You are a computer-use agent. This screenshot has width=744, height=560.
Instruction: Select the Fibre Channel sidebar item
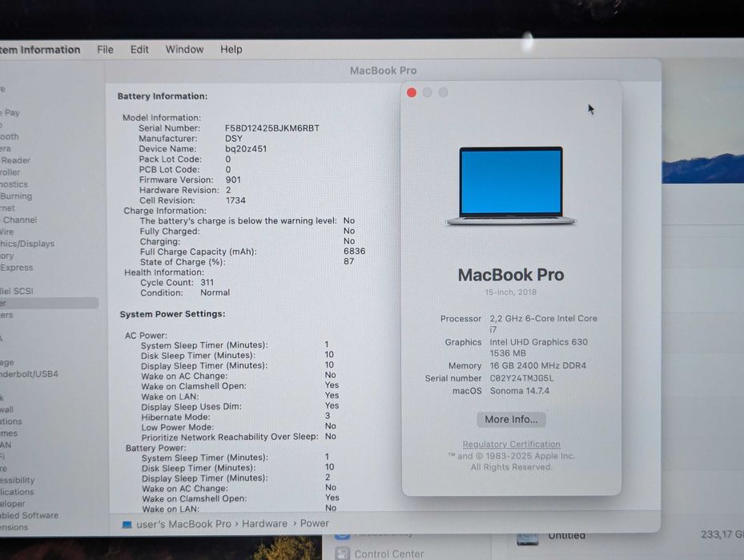18,220
